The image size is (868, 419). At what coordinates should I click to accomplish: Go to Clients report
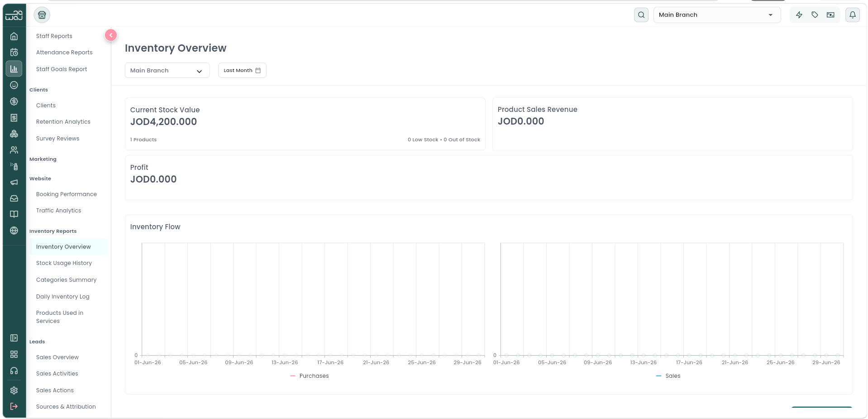(46, 106)
